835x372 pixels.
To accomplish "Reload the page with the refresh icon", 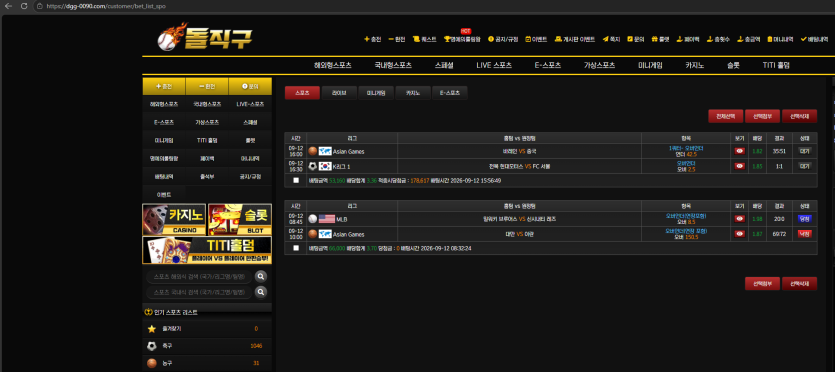I will click(24, 6).
